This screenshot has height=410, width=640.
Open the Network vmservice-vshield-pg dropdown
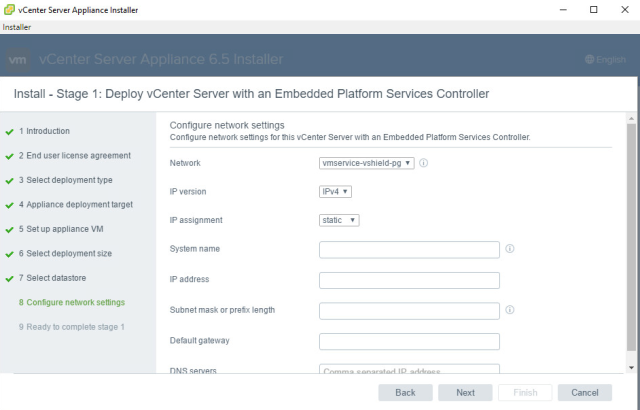tap(367, 163)
